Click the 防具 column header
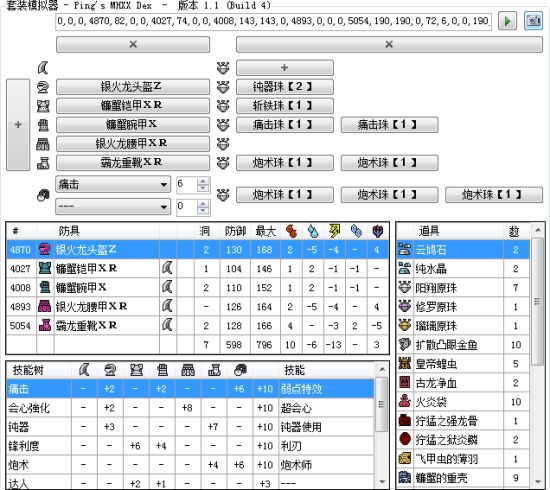550x490 pixels. point(107,231)
